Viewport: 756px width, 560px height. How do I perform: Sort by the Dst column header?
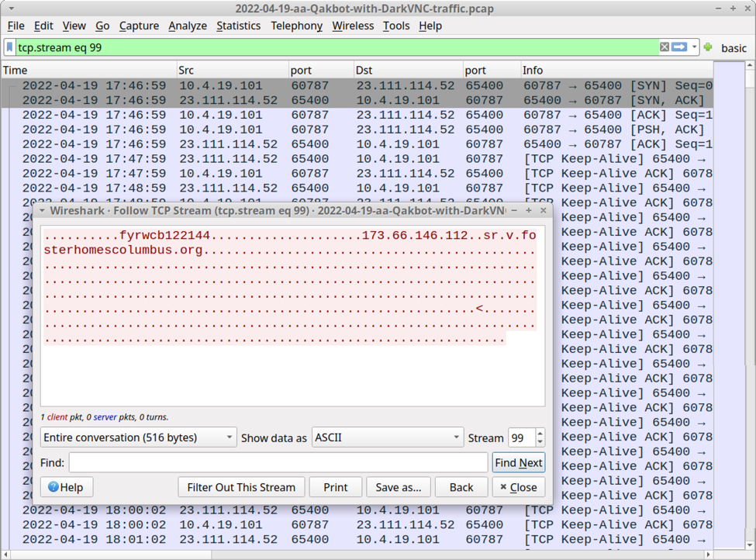409,70
